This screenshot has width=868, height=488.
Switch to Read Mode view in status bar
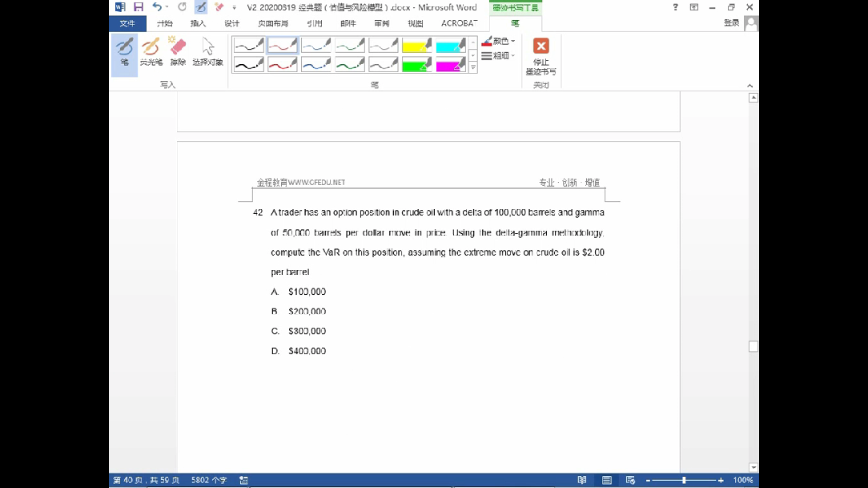582,480
